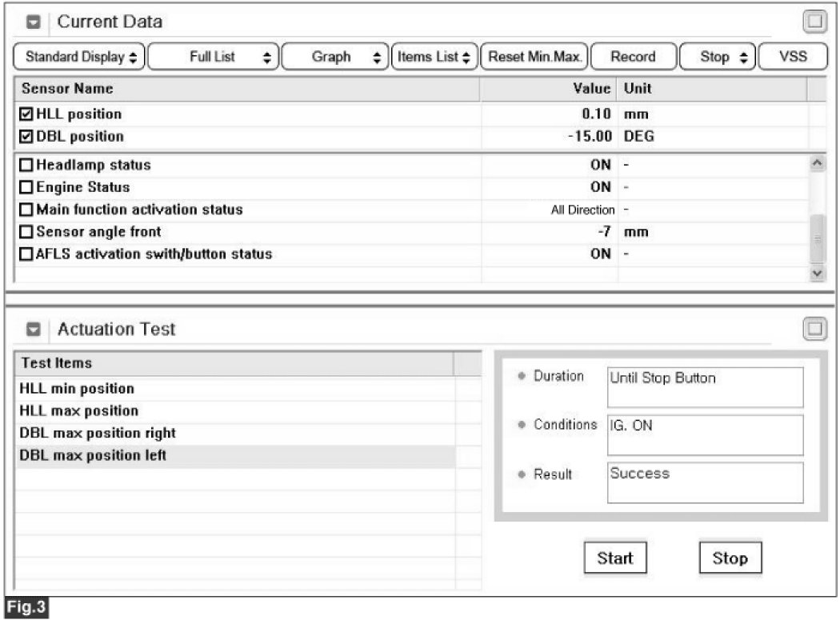Click the VSS toolbar button

[792, 57]
